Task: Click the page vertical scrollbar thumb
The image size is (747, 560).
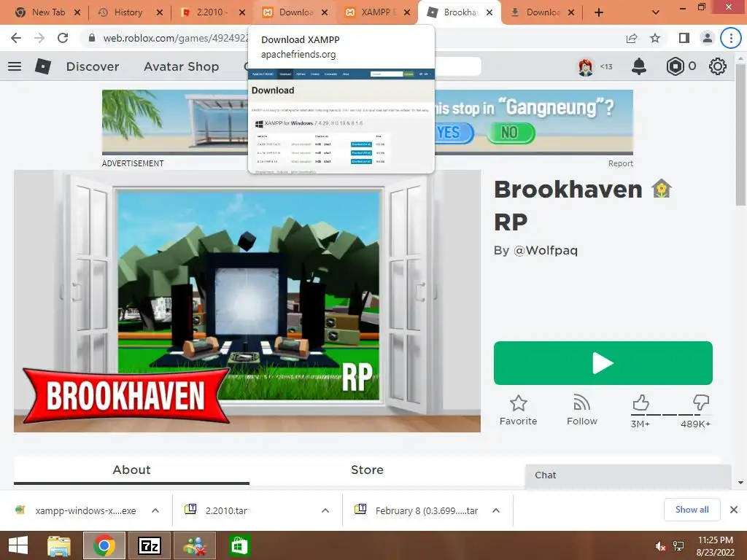Action: point(740,135)
